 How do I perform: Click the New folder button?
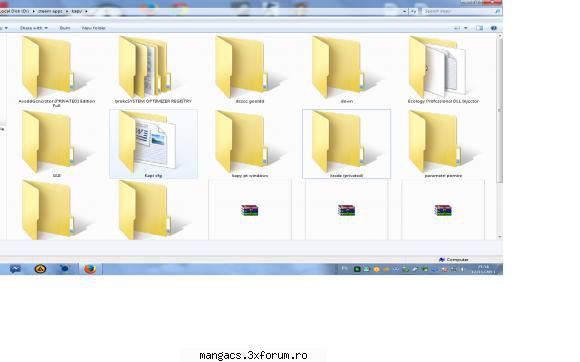coord(94,28)
